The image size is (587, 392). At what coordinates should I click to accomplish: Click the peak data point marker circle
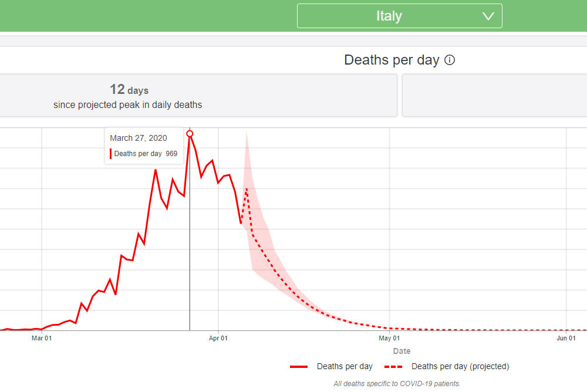190,134
